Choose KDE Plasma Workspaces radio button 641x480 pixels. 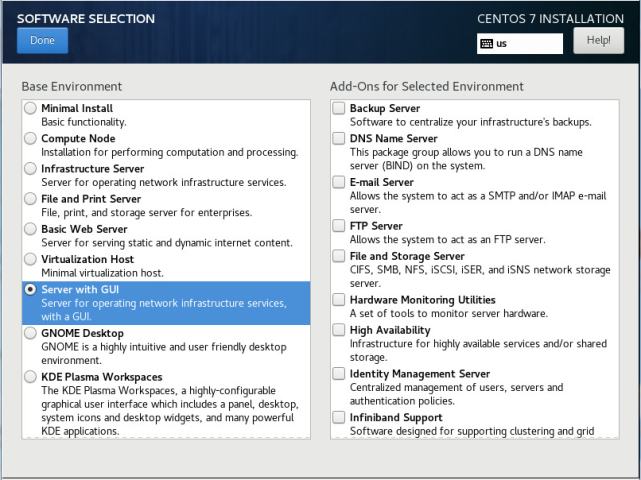point(30,377)
